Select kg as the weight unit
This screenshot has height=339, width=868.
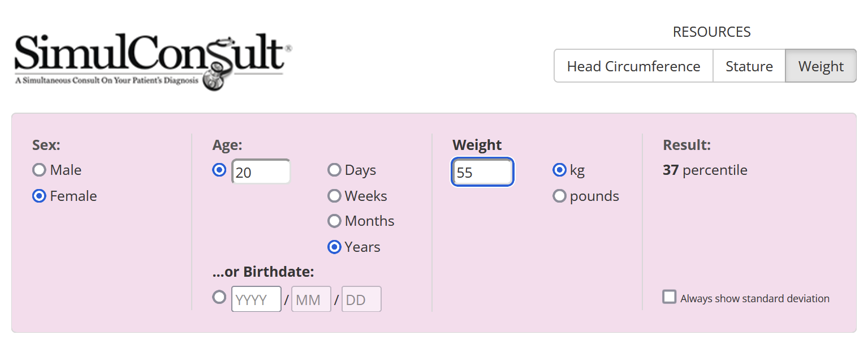[559, 170]
